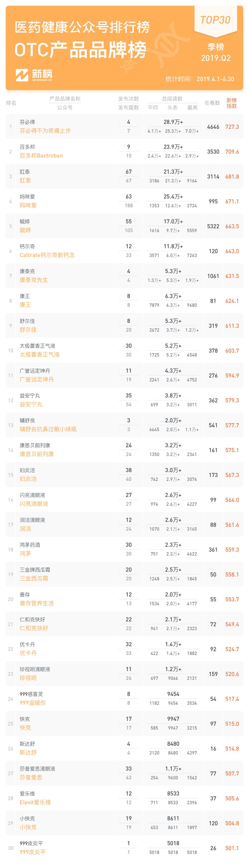Click the 999皮炎平 orange account name
This screenshot has height=868, width=249.
click(33, 852)
